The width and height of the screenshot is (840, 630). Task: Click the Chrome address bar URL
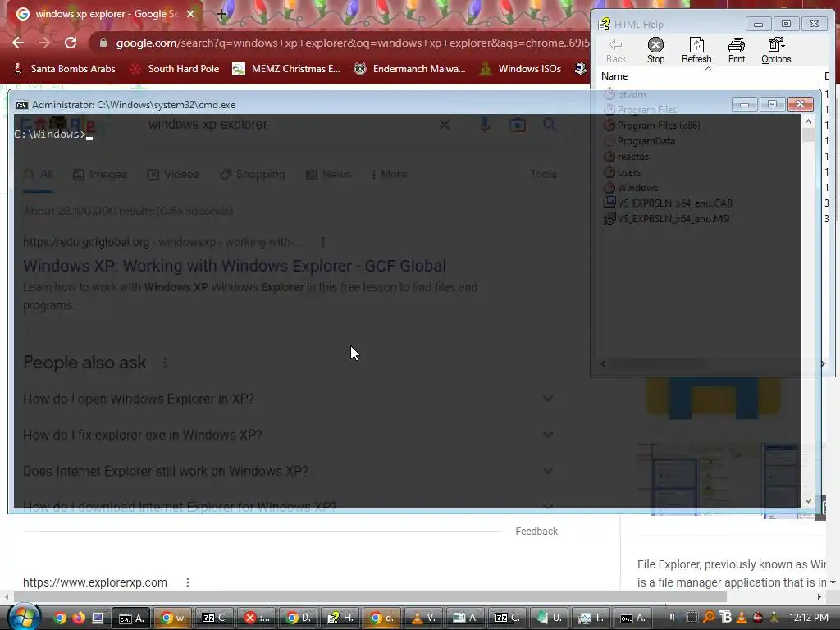click(x=352, y=43)
